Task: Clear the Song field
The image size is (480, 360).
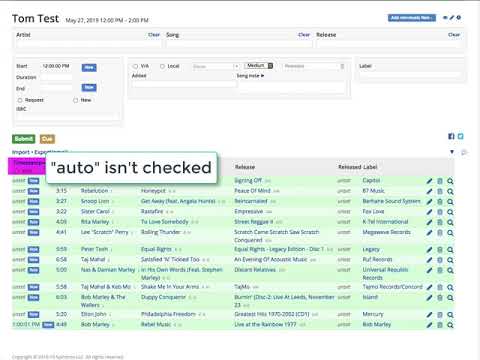Action: 304,35
